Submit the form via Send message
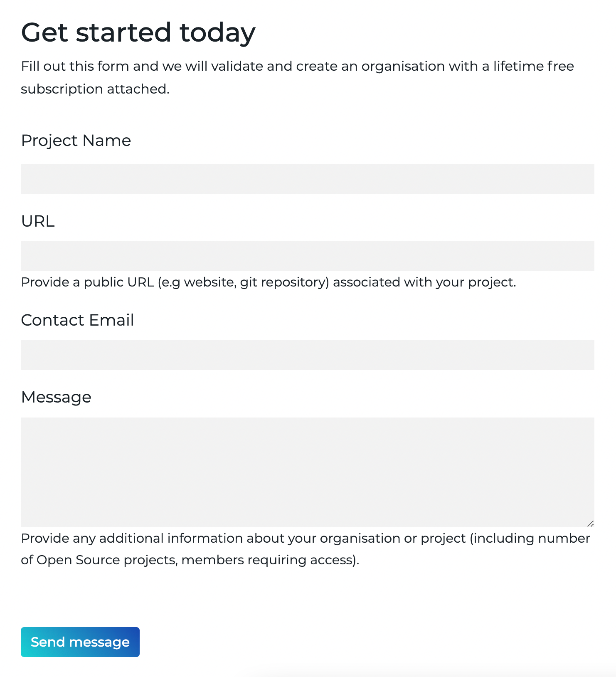This screenshot has height=677, width=616. [80, 642]
